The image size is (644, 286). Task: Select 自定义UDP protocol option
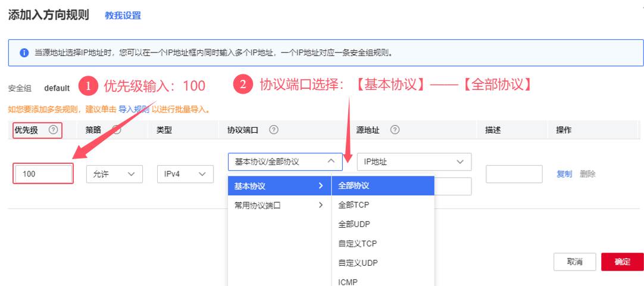pos(383,263)
